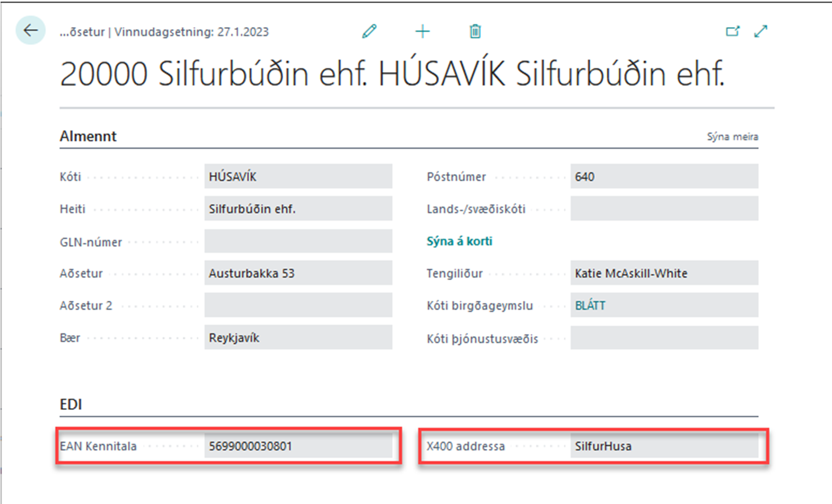Click the pencil edit icon
Image resolution: width=832 pixels, height=504 pixels.
(x=370, y=32)
